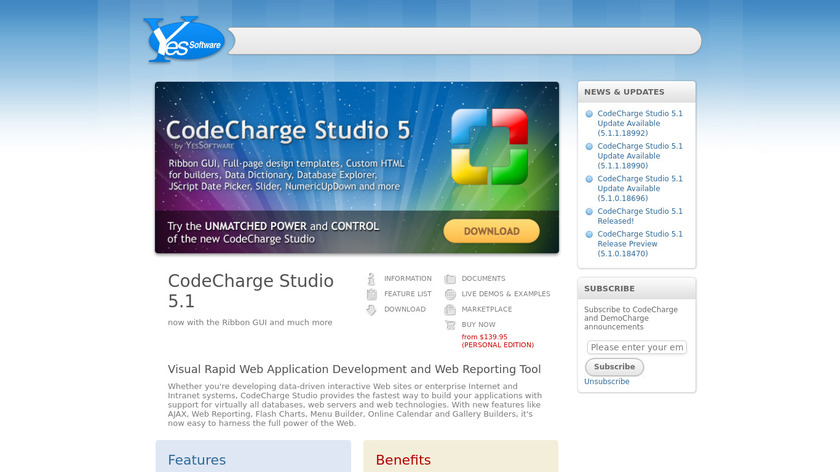This screenshot has width=840, height=472.
Task: Click the Unsubscribe link
Action: pos(606,381)
